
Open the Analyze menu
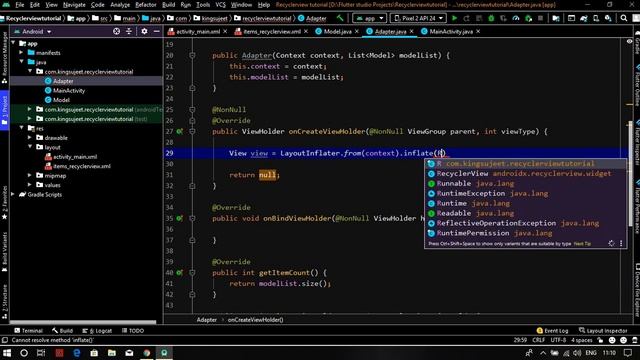coord(120,5)
